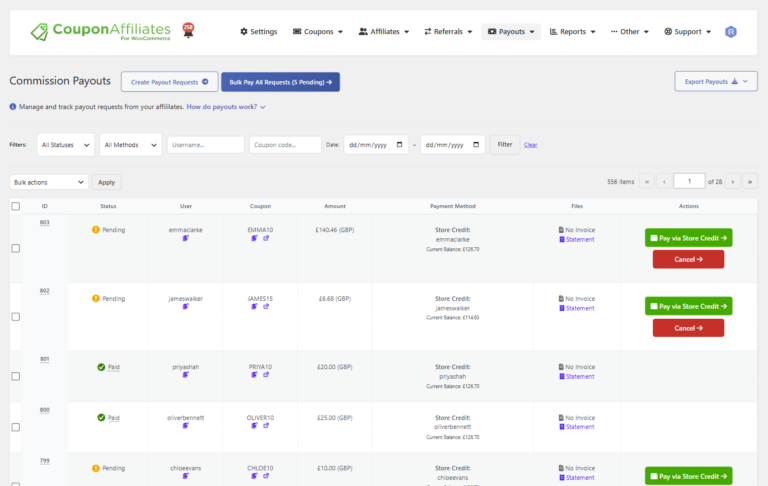Open emmaclarke user profile icon

click(x=186, y=238)
